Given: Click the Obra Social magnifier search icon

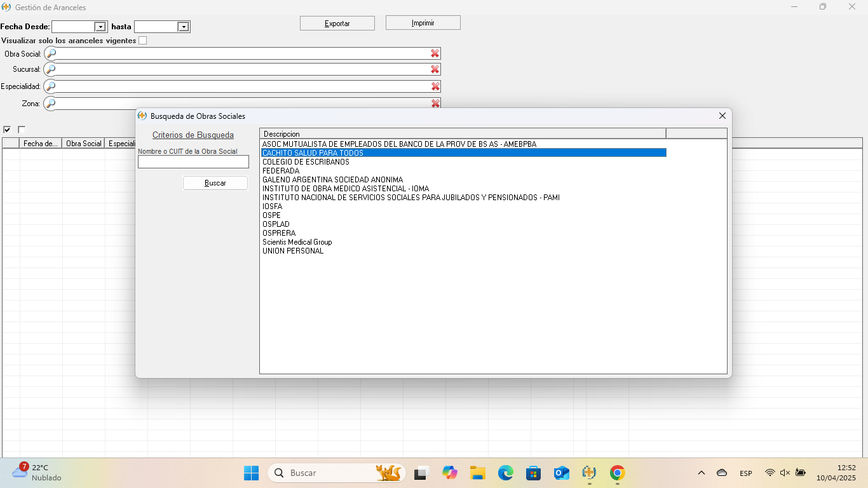Looking at the screenshot, I should [x=51, y=53].
